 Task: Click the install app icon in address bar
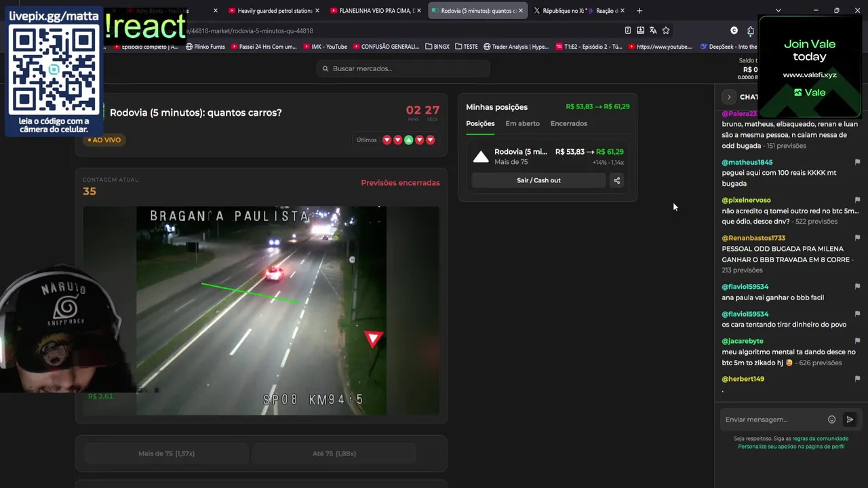click(x=640, y=30)
